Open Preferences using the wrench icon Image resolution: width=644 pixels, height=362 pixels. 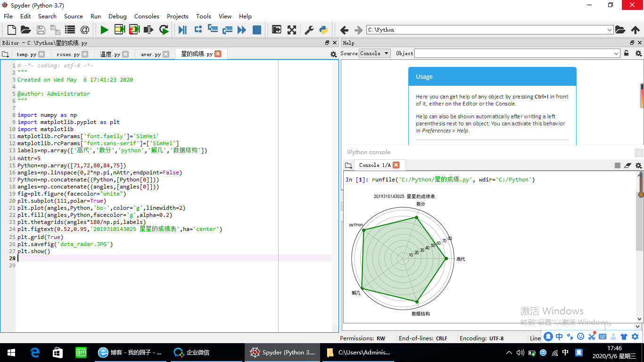tap(309, 30)
